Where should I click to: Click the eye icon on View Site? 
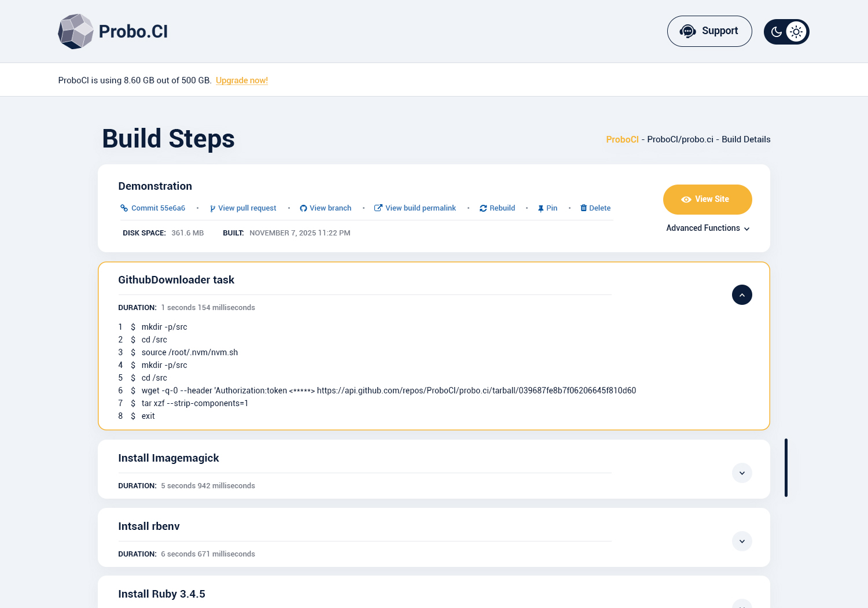click(686, 200)
